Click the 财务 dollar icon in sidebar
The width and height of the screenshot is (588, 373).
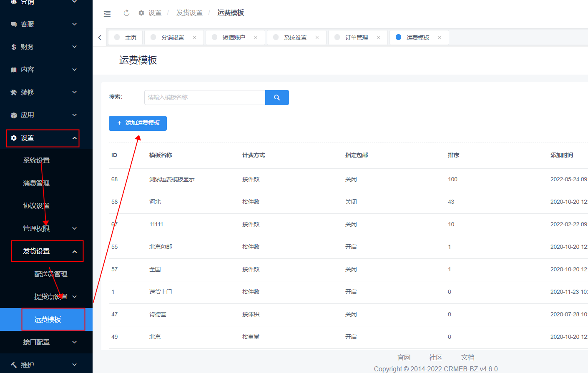pyautogui.click(x=14, y=47)
